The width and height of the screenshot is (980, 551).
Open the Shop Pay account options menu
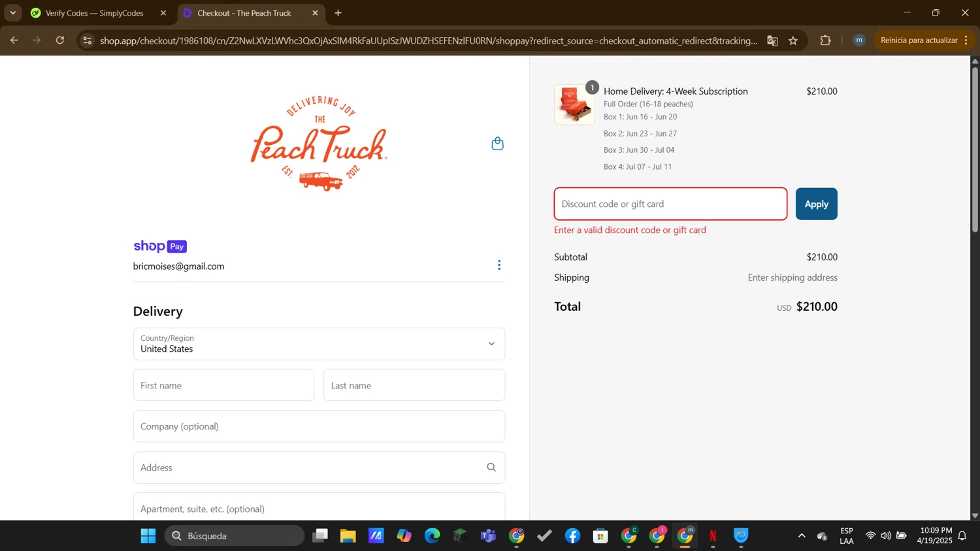[x=499, y=265]
